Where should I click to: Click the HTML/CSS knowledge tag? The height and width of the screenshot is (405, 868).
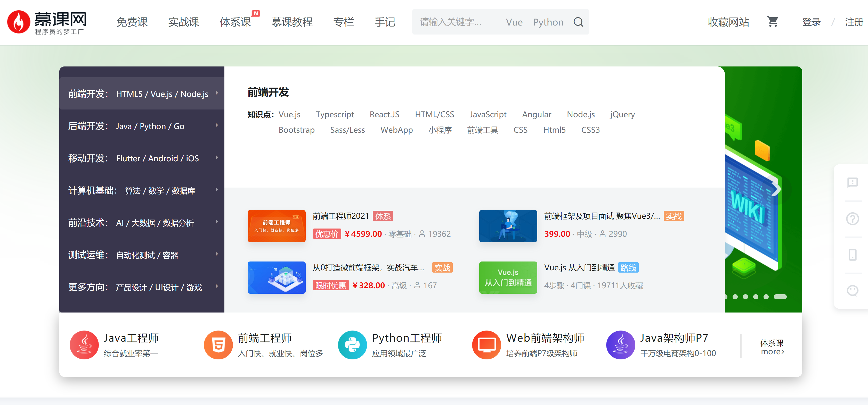pyautogui.click(x=434, y=114)
